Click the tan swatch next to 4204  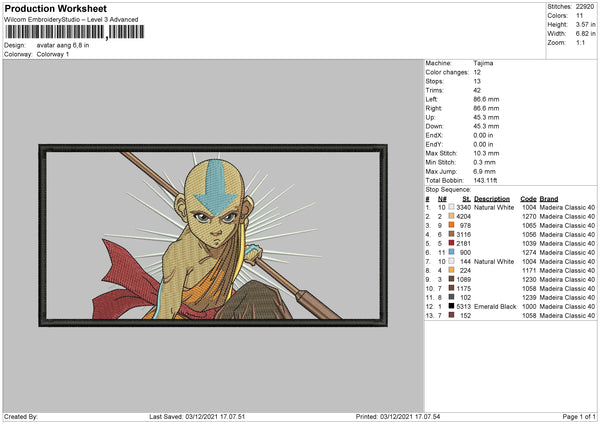[452, 216]
